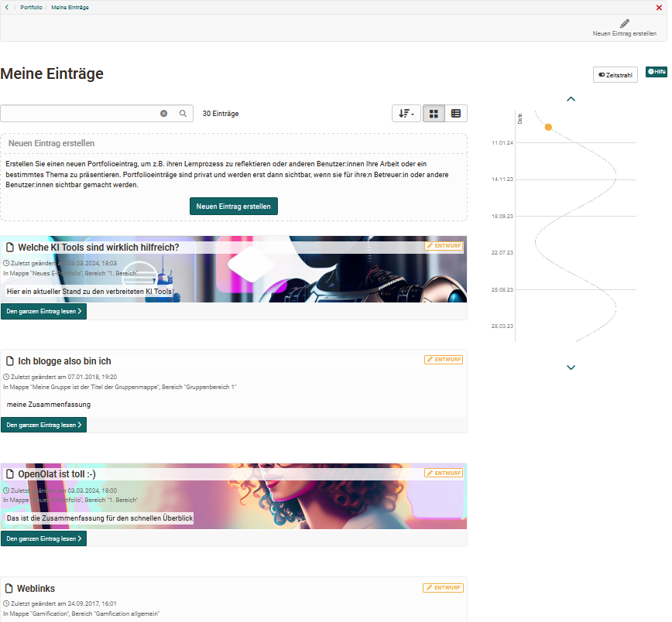Screen dimensions: 672x622
Task: Select the Meine Einträge breadcrumb
Action: (x=70, y=7)
